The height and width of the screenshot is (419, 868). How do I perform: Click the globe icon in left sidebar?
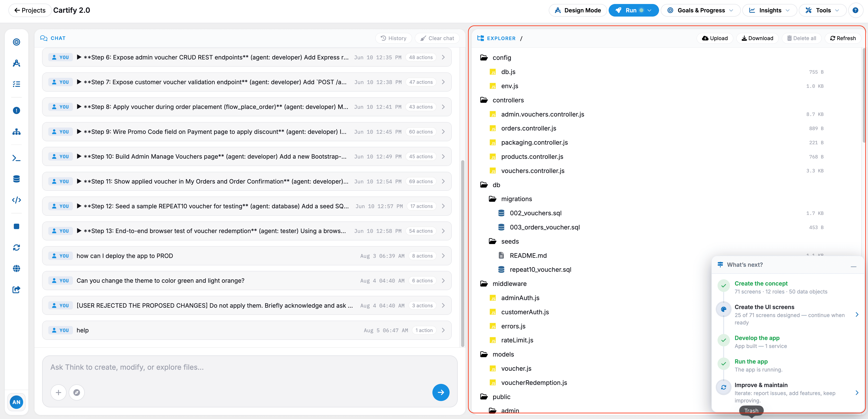pos(16,268)
